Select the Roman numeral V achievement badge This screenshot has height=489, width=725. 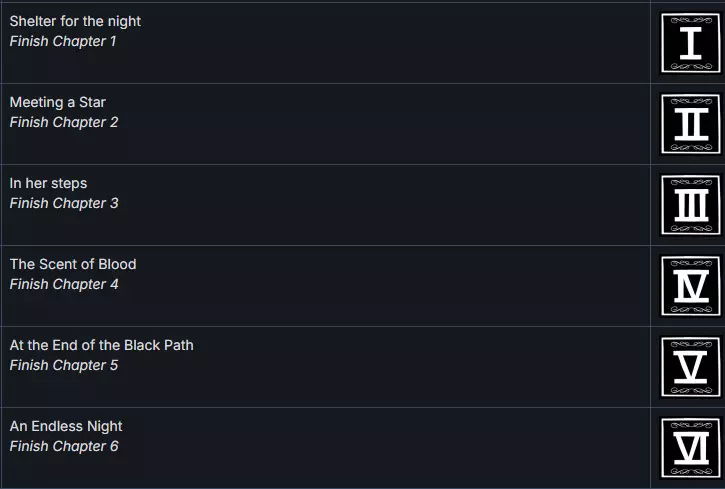(690, 367)
